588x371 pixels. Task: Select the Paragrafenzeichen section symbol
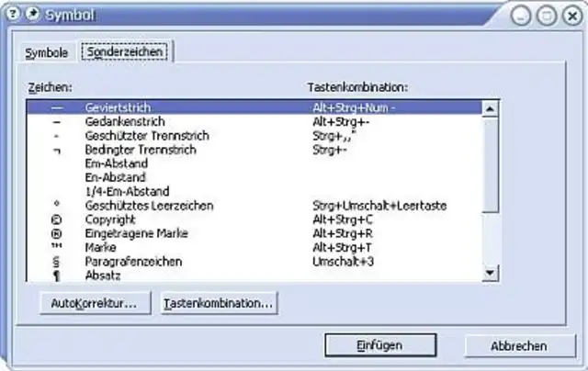(58, 262)
